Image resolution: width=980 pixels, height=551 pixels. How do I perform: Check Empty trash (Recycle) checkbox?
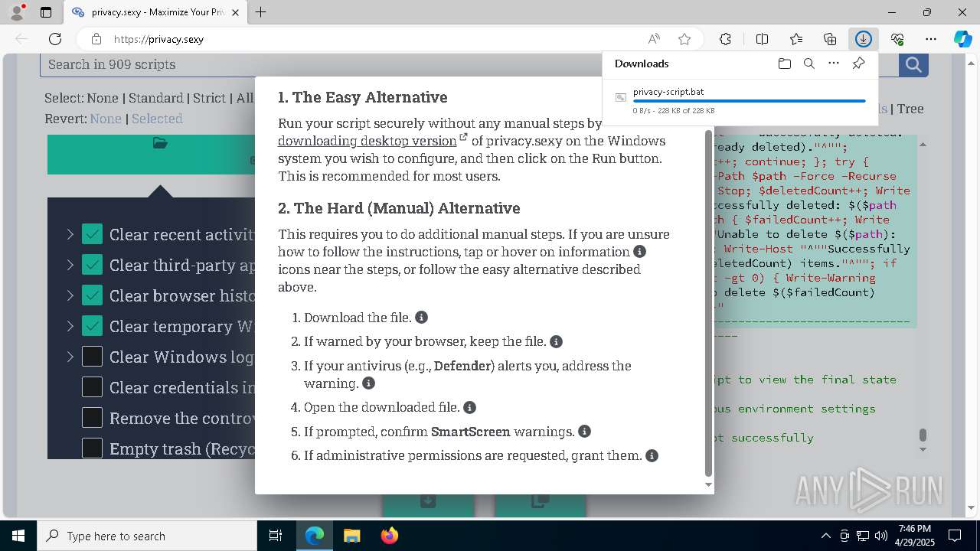pyautogui.click(x=92, y=448)
